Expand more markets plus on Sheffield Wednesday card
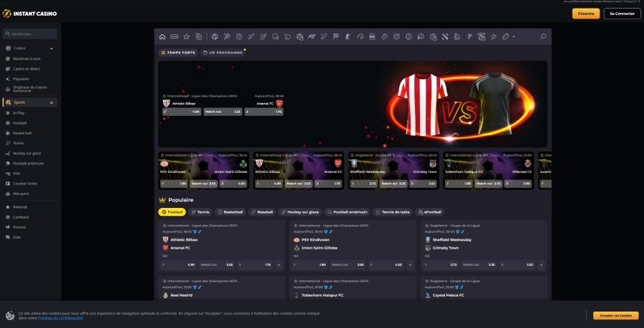This screenshot has height=328, width=644. (542, 265)
